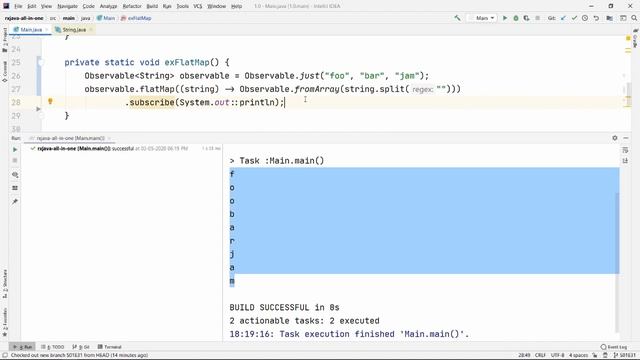Open the Event Log
640x360 pixels.
(614, 347)
